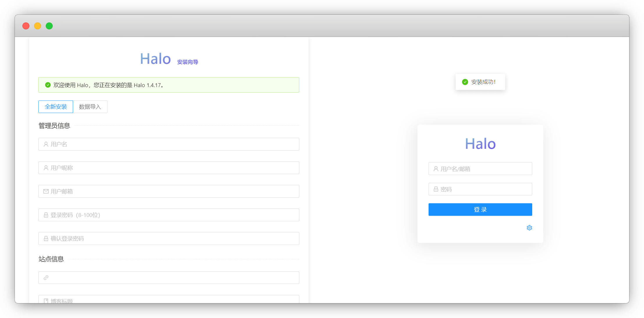Click the lock icon in 登录密码 field
644x318 pixels.
46,215
